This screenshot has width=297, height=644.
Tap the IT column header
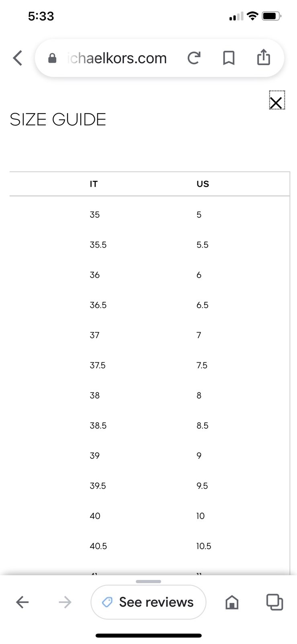click(x=94, y=184)
